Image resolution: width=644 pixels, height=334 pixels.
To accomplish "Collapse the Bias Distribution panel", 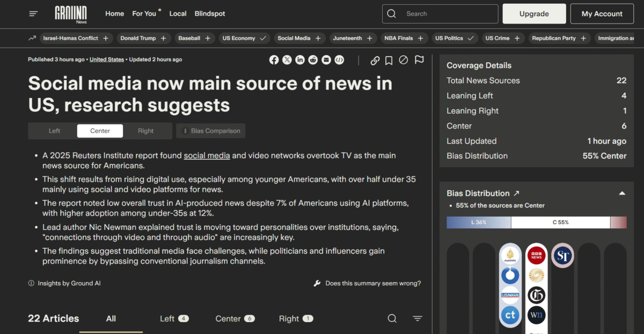I will pos(622,193).
